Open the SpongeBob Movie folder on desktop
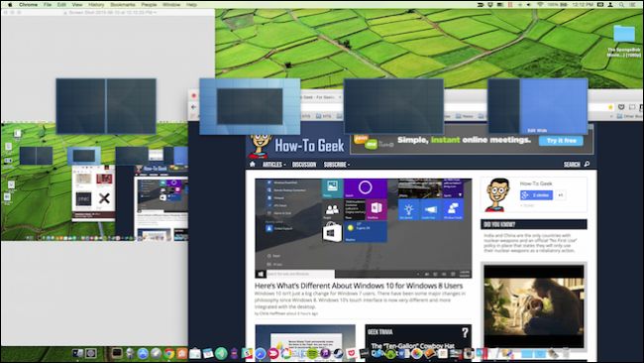This screenshot has width=644, height=363. point(624,41)
